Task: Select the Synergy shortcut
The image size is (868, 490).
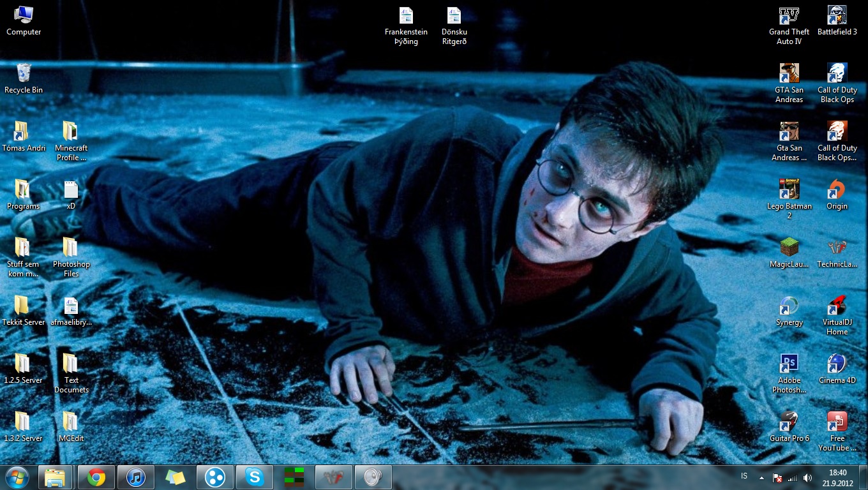Action: 789,311
